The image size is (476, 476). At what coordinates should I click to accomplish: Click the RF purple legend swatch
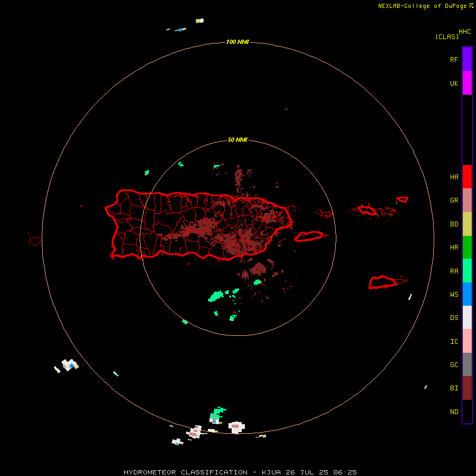coord(467,59)
